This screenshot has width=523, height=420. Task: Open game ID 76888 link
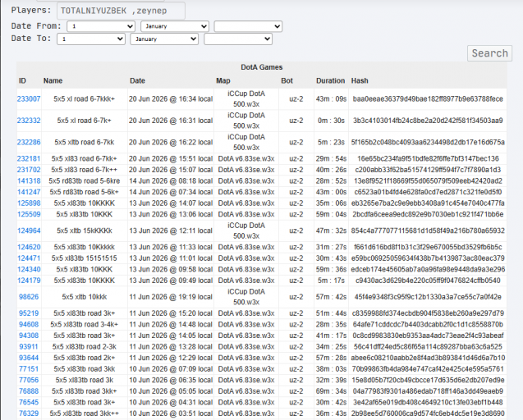(29, 391)
